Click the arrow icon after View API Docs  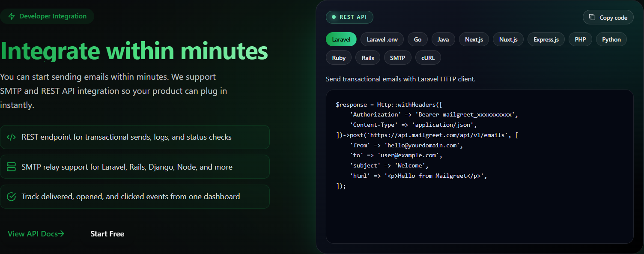[61, 233]
